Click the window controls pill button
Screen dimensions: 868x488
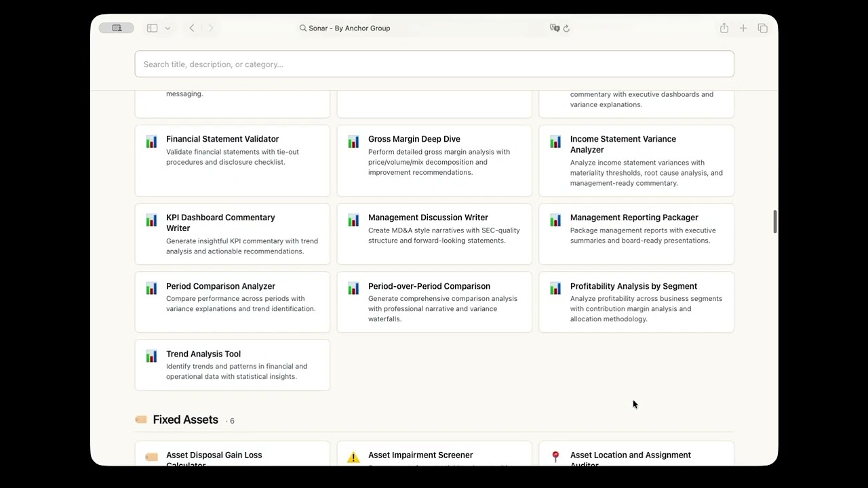pos(117,28)
